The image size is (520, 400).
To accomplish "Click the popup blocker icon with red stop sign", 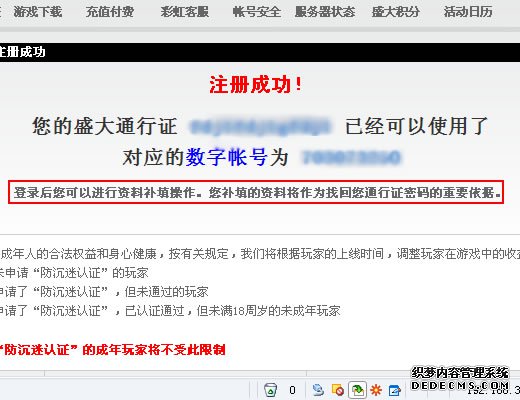I will coord(338,389).
